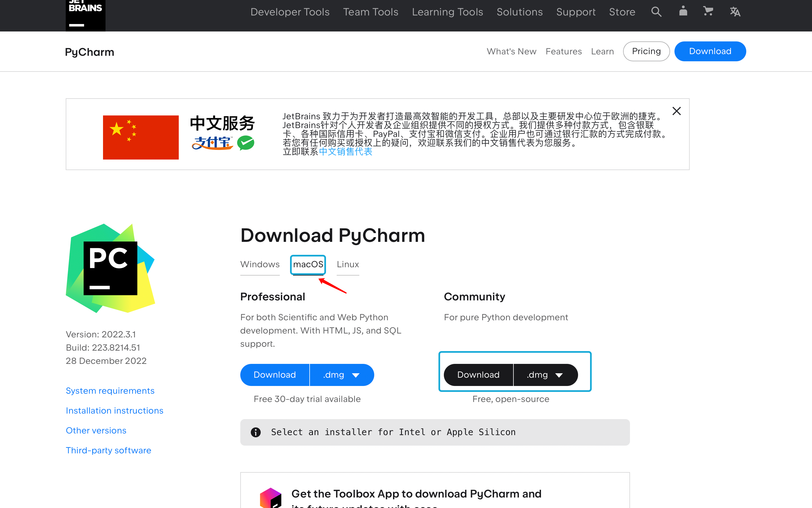
Task: Click the blue Download button in subheader
Action: point(710,51)
